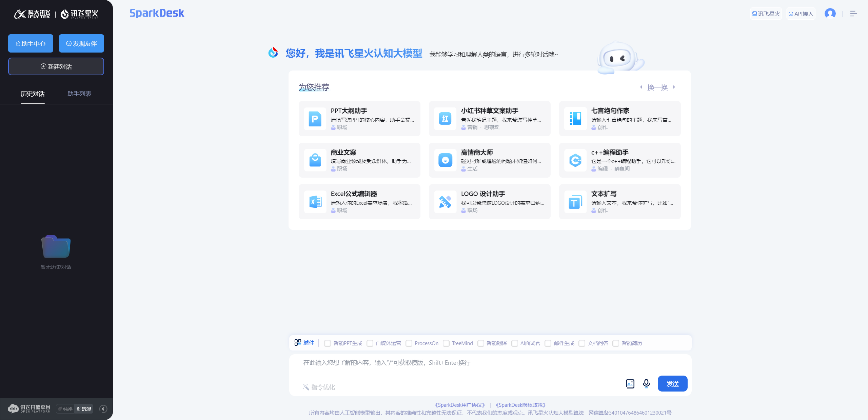Click the 高情商大师 title text
Viewport: 868px width, 420px height.
tap(477, 153)
